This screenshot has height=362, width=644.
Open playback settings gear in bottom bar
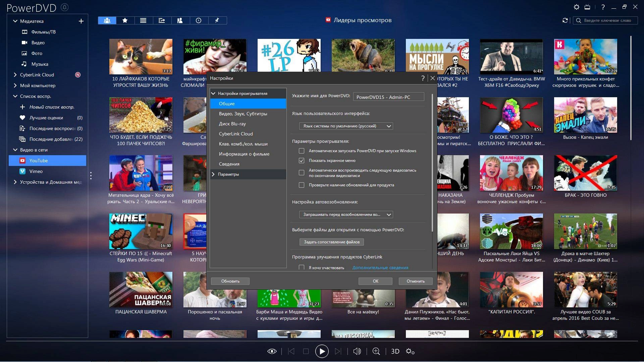point(410,351)
